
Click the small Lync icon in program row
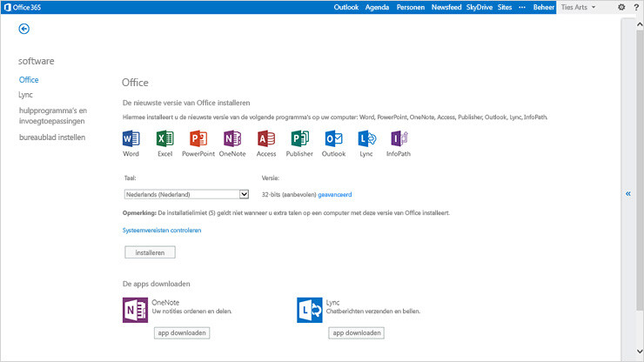point(366,138)
